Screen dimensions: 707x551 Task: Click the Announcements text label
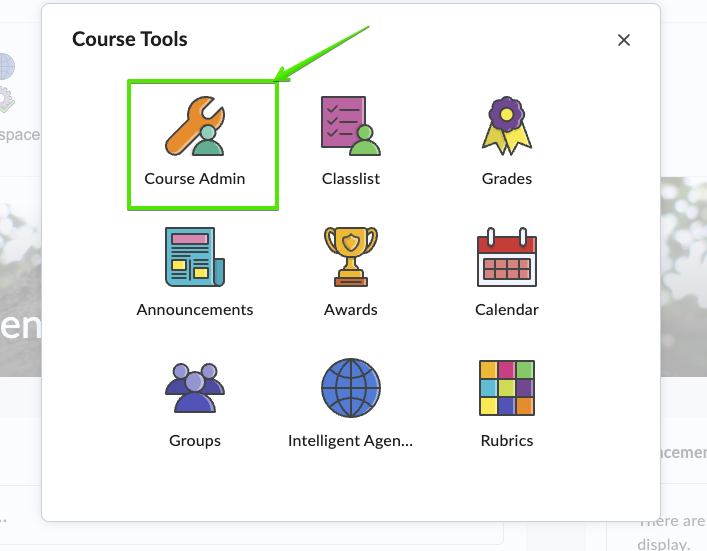[x=195, y=310]
